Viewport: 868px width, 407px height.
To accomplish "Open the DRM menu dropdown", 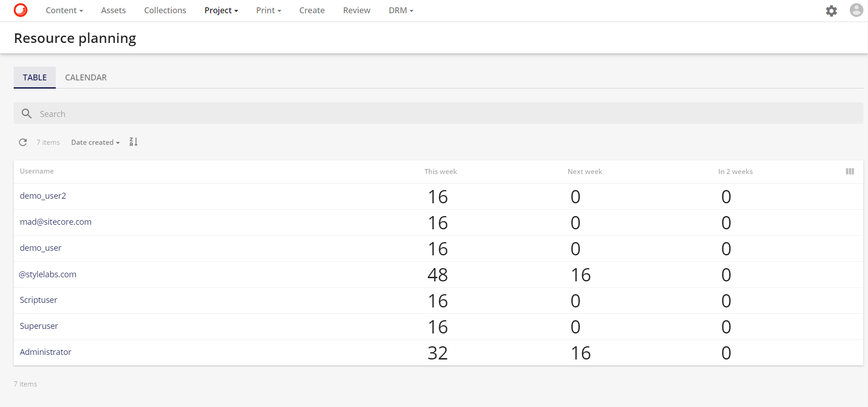I will pos(401,11).
